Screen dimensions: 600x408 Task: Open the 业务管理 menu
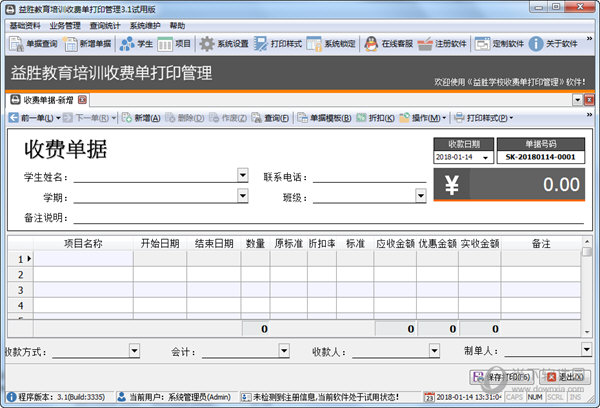point(65,26)
